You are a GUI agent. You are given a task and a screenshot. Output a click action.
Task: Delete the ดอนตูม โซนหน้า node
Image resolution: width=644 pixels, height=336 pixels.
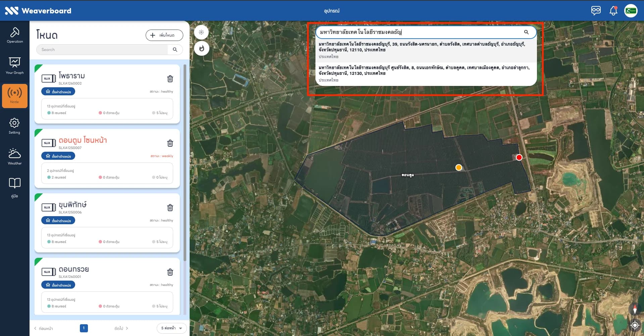click(170, 143)
